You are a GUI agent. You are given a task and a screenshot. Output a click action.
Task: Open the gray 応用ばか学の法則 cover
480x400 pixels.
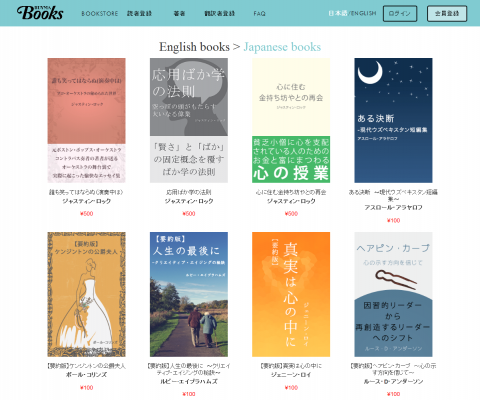(x=189, y=120)
